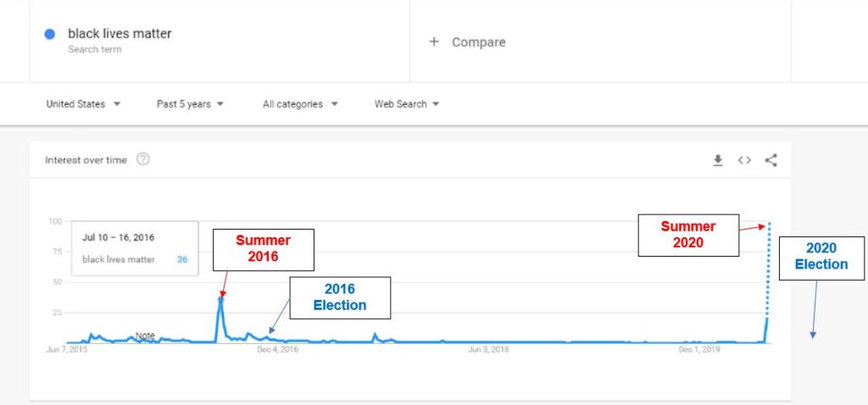Click the Compare text to add term

[x=478, y=42]
